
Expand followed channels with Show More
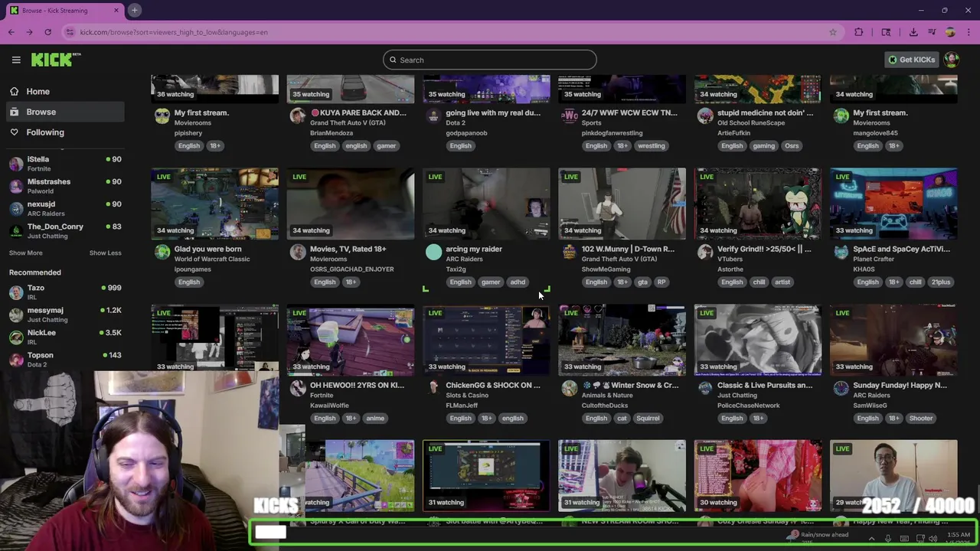point(25,253)
